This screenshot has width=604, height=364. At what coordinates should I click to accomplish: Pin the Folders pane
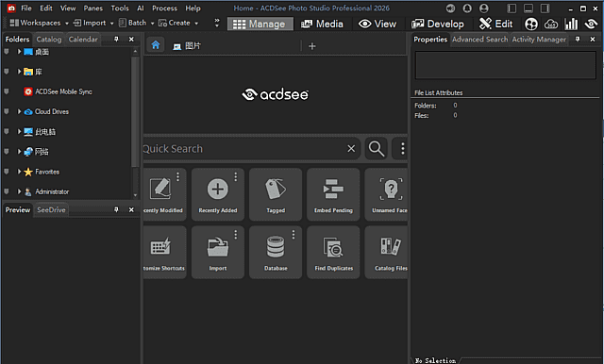click(116, 39)
